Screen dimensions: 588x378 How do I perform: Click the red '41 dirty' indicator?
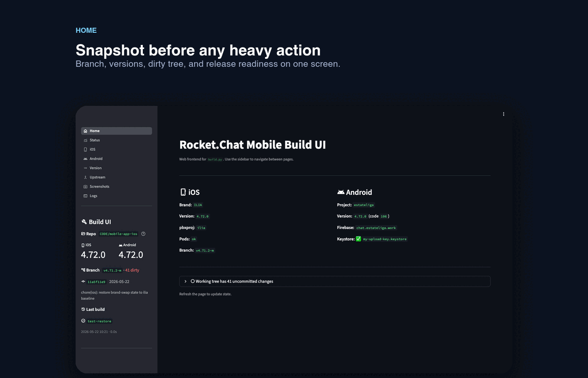tap(132, 270)
